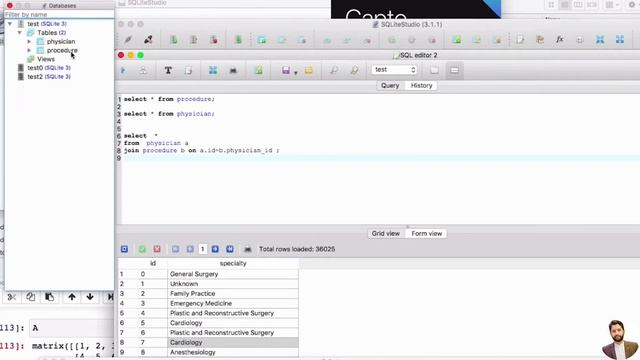This screenshot has width=640, height=360.
Task: Move notebook cell down with arrow
Action: pos(90,297)
